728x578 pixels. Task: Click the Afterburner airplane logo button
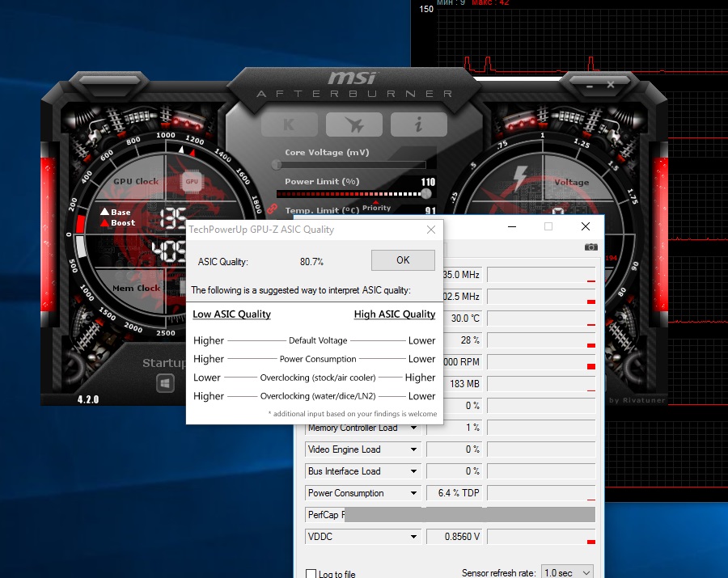353,124
